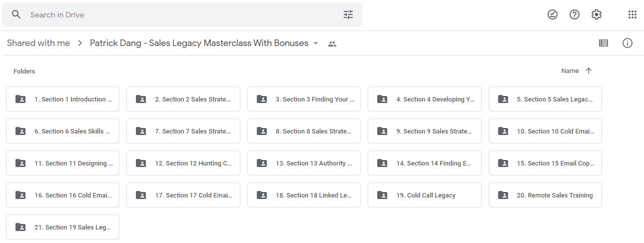Show the view details info panel
Image resolution: width=644 pixels, height=243 pixels.
point(628,43)
